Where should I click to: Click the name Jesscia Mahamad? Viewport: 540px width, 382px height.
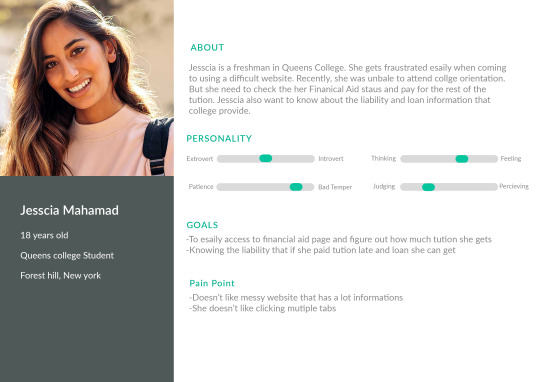70,210
